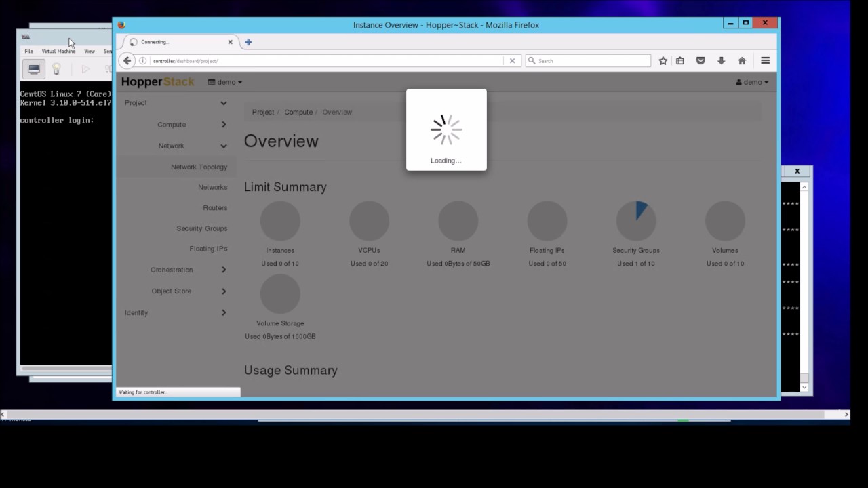This screenshot has height=488, width=868.
Task: Go back with Firefox back arrow
Action: [127, 60]
